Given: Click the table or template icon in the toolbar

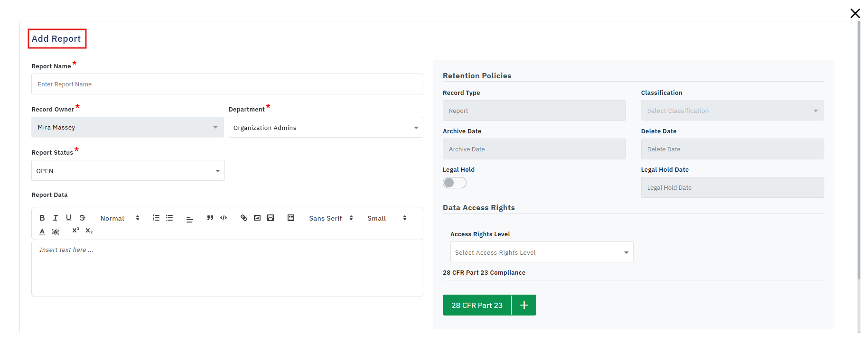Looking at the screenshot, I should pyautogui.click(x=291, y=218).
